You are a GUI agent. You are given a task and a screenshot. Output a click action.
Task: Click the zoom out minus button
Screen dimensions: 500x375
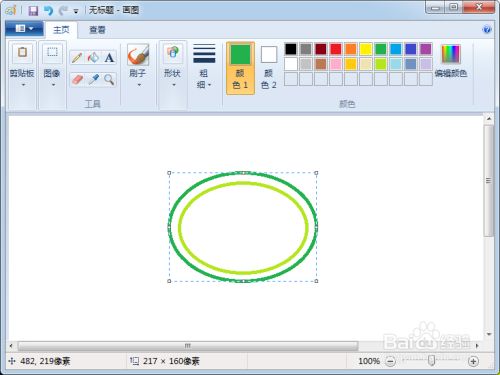pos(390,361)
